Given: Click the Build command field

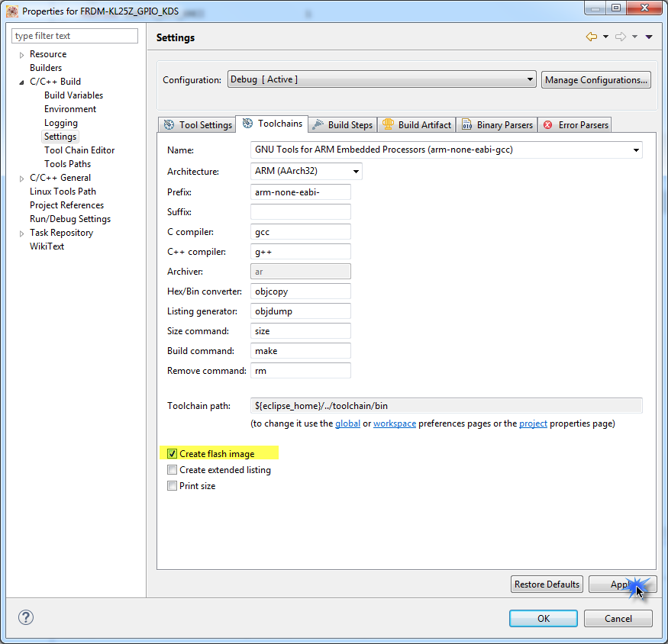Looking at the screenshot, I should tap(301, 350).
